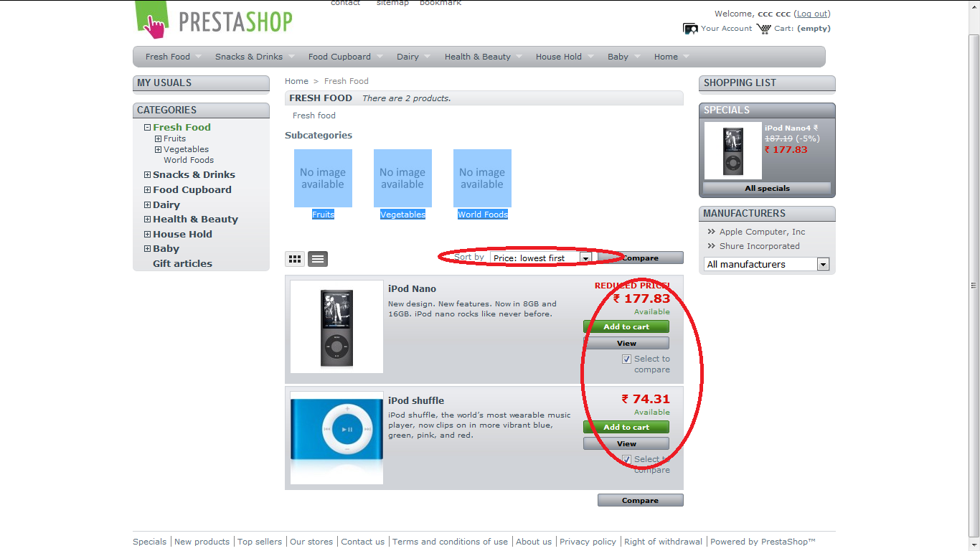
Task: View iPod Nano product details
Action: (x=626, y=344)
